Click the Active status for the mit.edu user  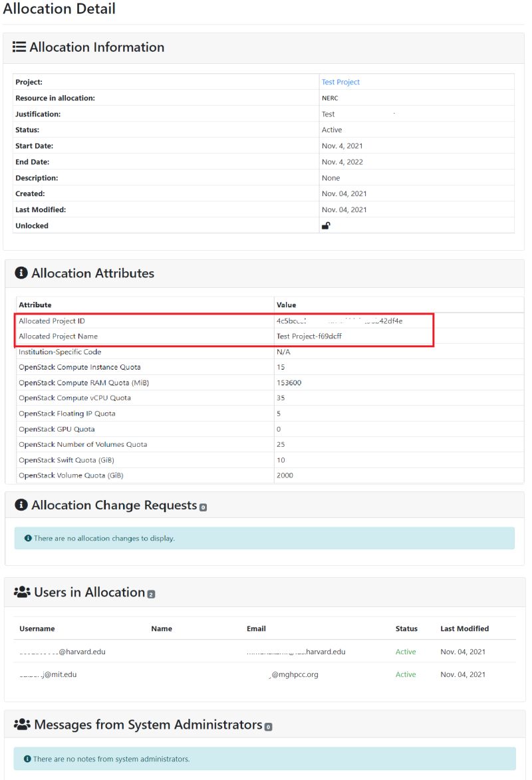coord(406,674)
